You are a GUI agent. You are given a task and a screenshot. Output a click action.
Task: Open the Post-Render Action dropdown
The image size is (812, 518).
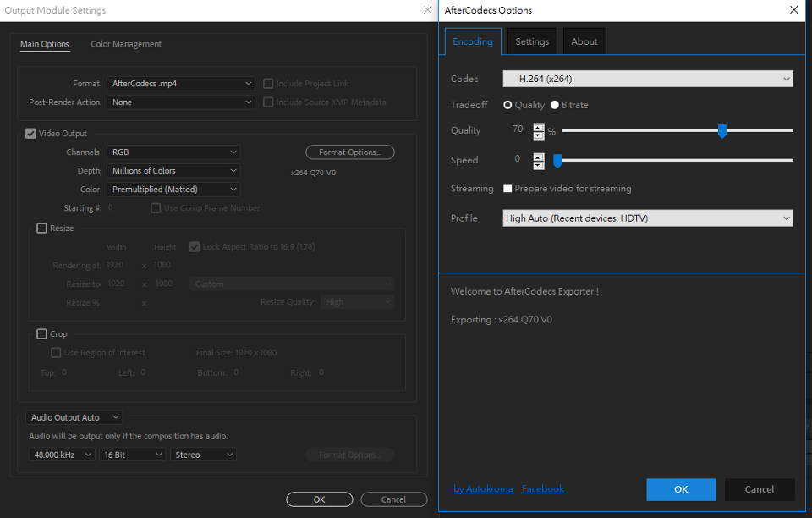pyautogui.click(x=181, y=102)
